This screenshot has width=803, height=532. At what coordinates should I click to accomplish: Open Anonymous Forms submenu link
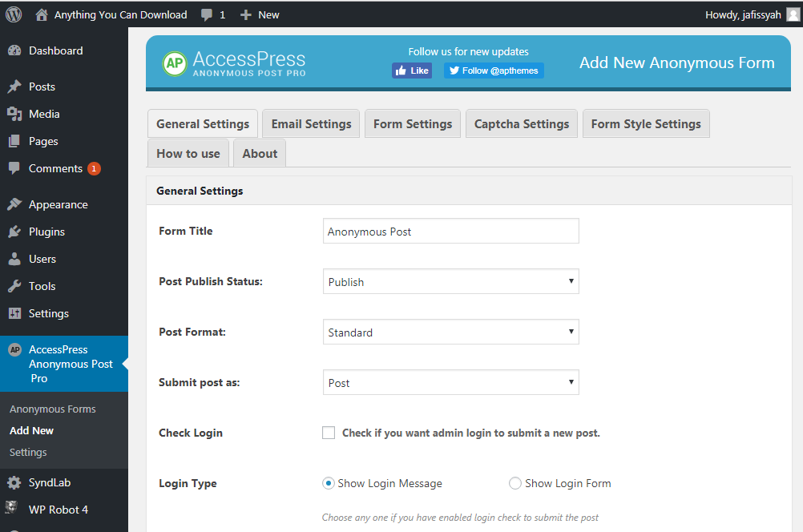click(53, 409)
